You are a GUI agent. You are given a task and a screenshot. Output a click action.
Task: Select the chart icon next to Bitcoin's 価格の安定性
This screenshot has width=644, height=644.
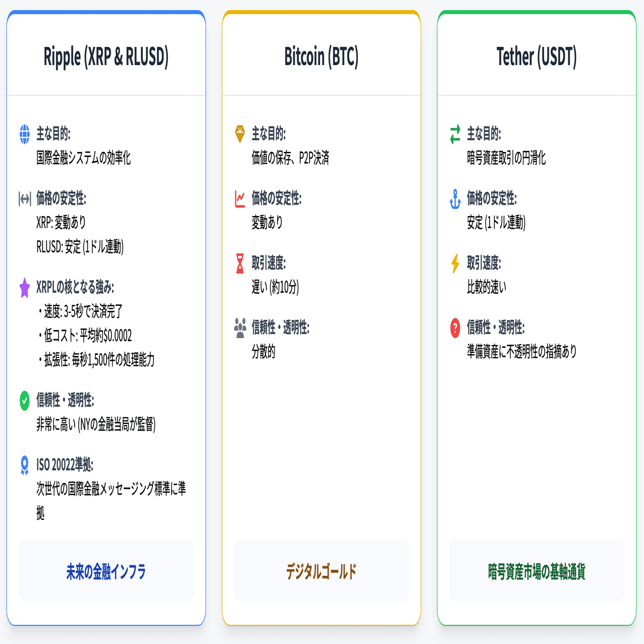tap(239, 198)
